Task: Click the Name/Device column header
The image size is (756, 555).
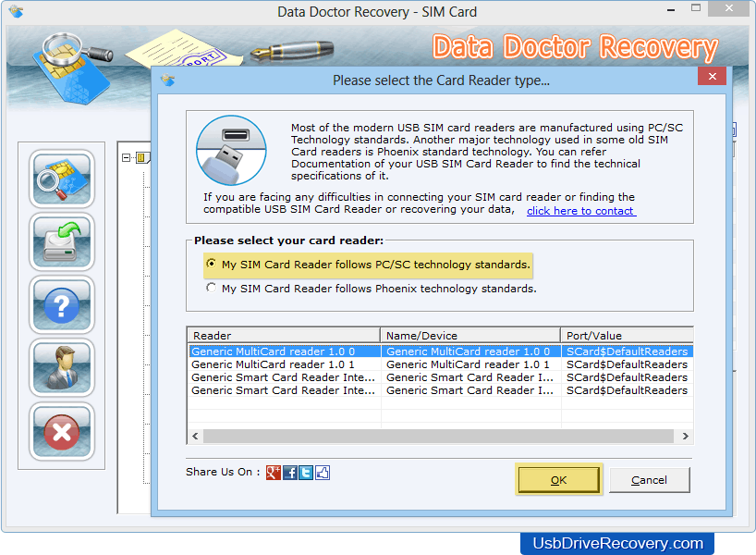Action: [x=470, y=336]
